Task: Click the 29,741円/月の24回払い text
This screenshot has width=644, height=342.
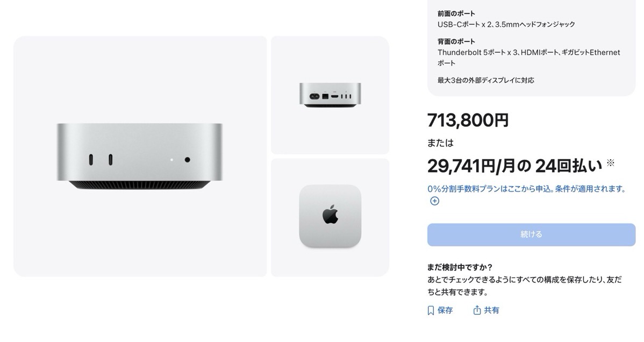Action: 514,166
